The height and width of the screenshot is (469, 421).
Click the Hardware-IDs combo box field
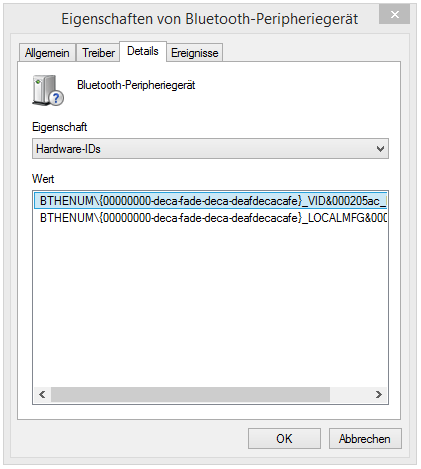point(210,149)
